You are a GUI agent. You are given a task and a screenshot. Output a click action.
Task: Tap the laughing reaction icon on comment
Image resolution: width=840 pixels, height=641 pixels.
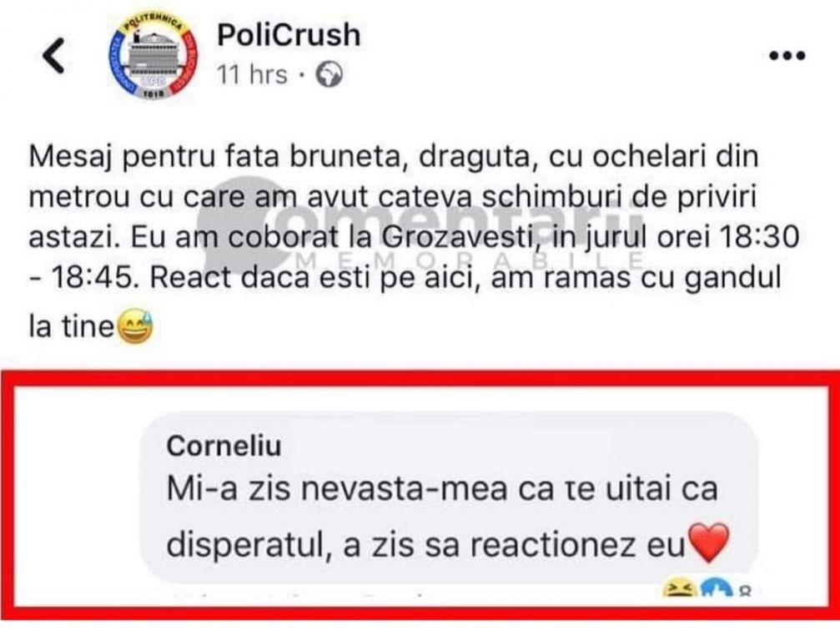(679, 588)
